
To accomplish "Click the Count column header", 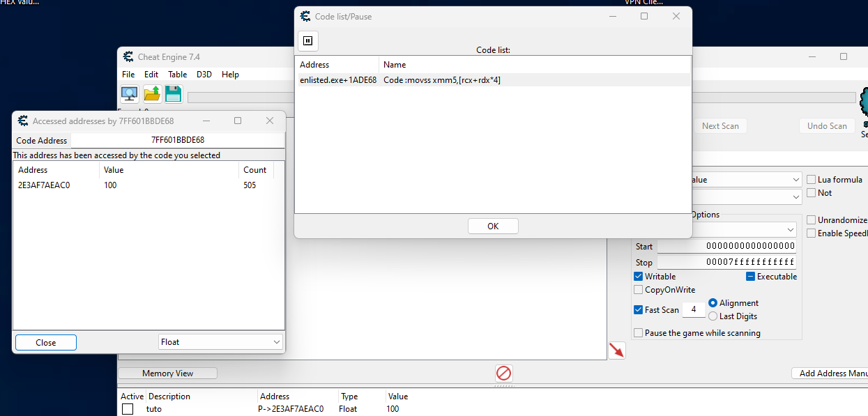I will click(255, 169).
